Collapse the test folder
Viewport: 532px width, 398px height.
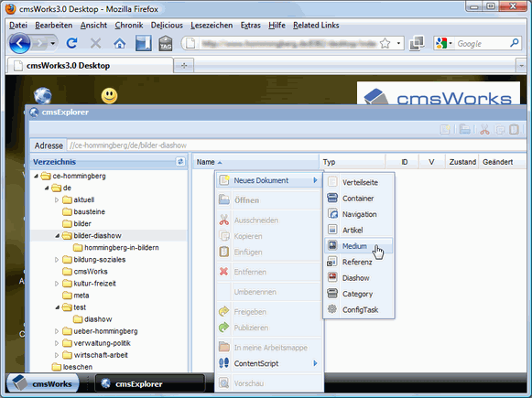click(x=57, y=307)
